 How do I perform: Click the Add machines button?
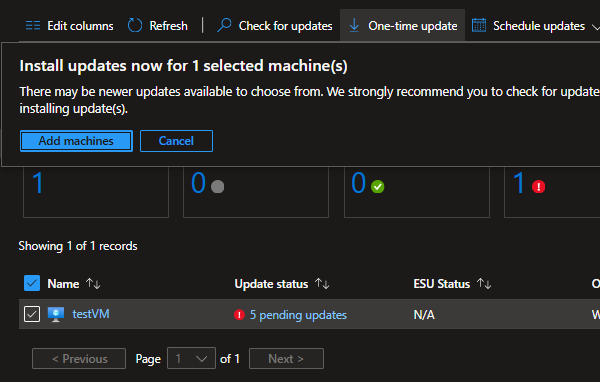tap(77, 141)
